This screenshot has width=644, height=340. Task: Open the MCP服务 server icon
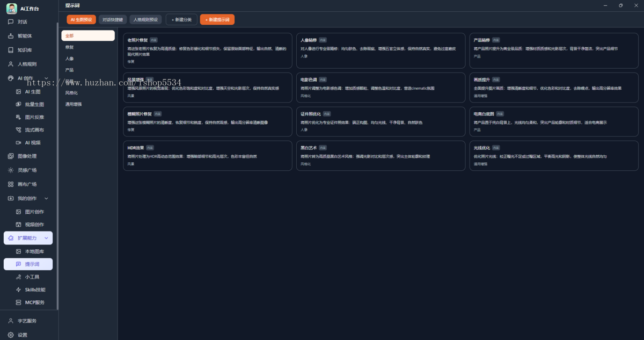point(18,302)
